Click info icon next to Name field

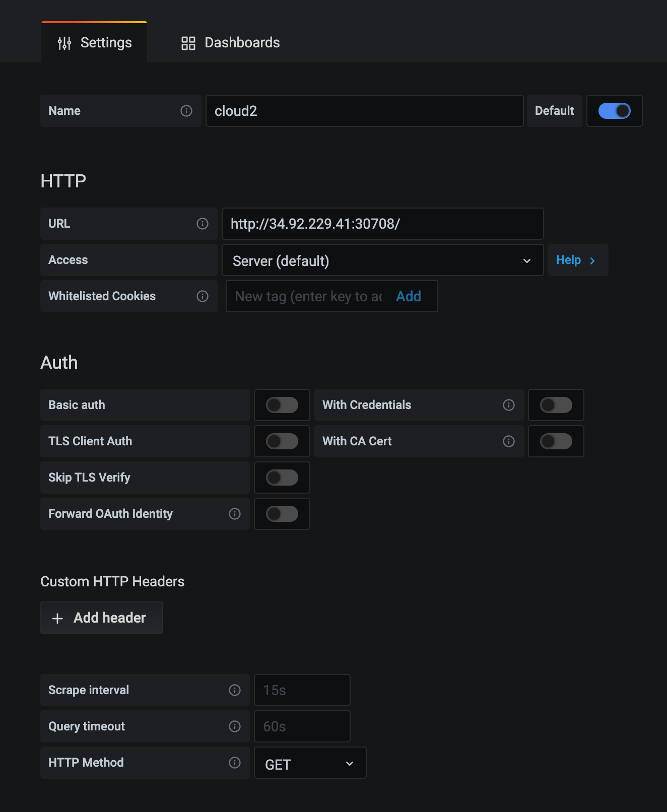186,111
